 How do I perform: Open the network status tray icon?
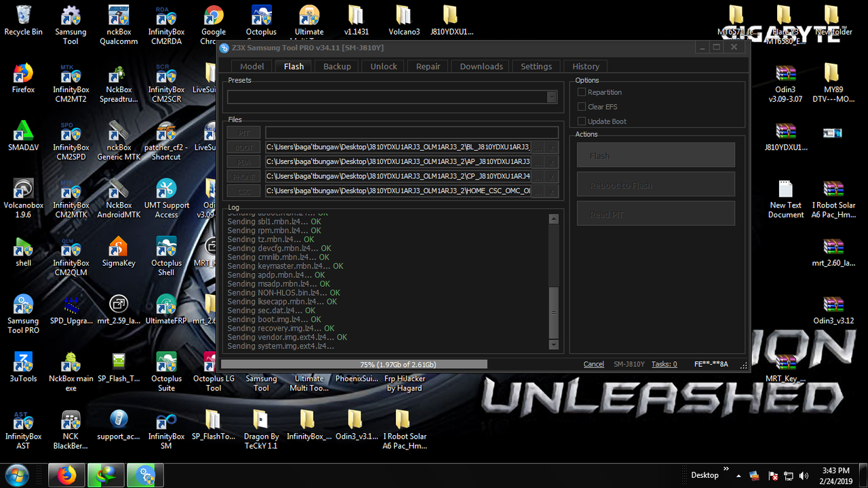coord(789,476)
